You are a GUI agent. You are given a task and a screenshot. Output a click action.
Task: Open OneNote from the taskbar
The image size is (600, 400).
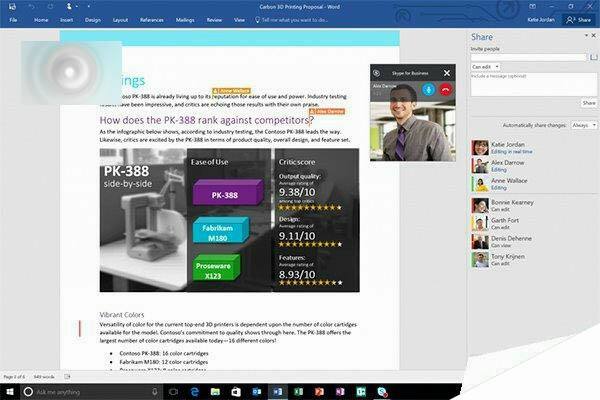341,391
